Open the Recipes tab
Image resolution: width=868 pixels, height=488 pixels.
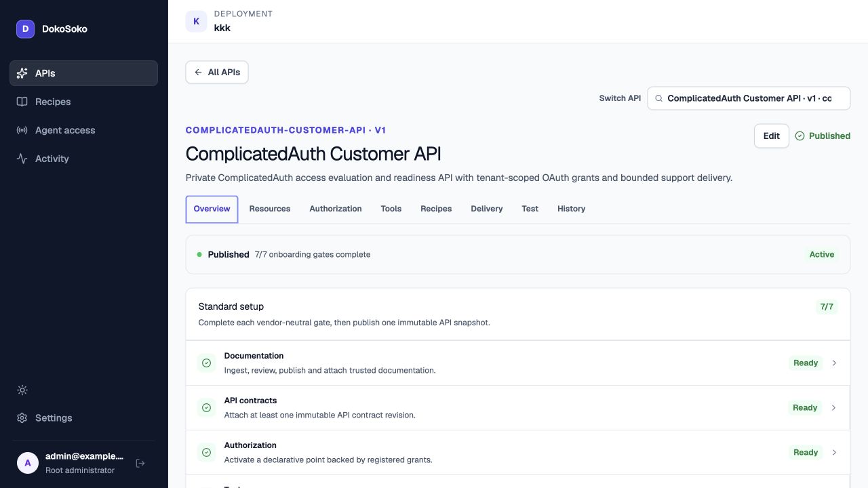436,209
